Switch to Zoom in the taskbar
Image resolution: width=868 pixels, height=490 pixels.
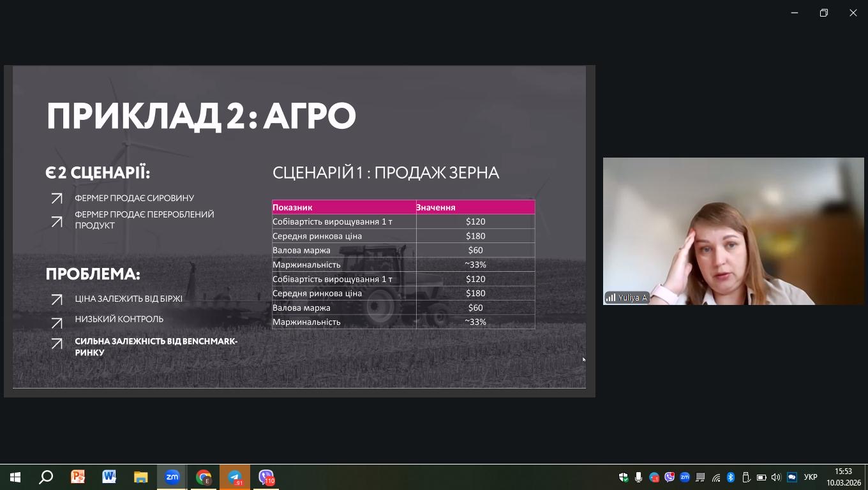[172, 477]
